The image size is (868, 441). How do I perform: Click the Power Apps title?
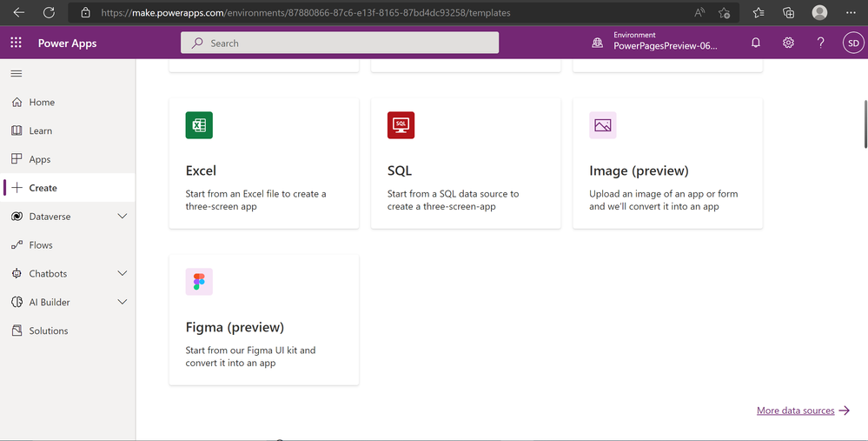pos(67,43)
